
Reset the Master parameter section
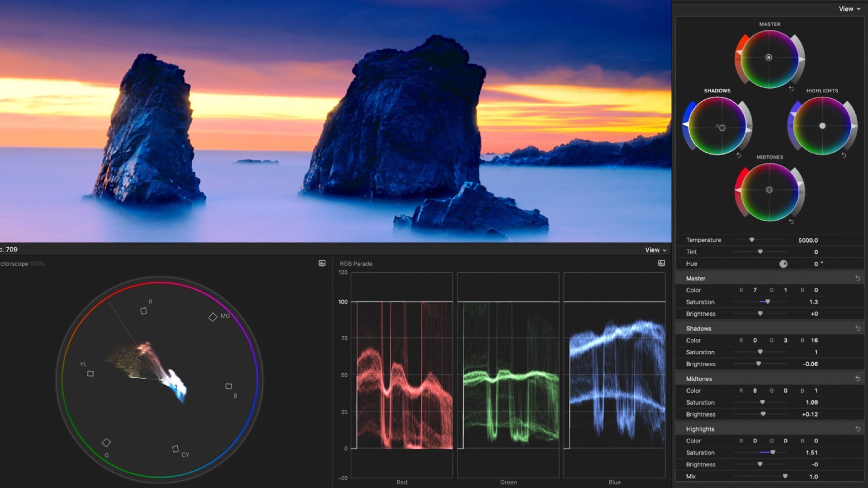(858, 278)
